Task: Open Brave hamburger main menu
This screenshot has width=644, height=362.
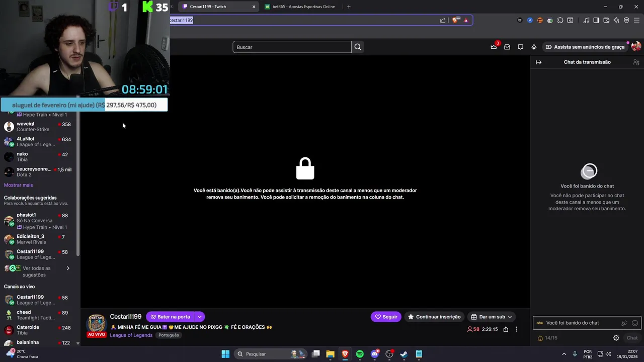Action: point(636,20)
